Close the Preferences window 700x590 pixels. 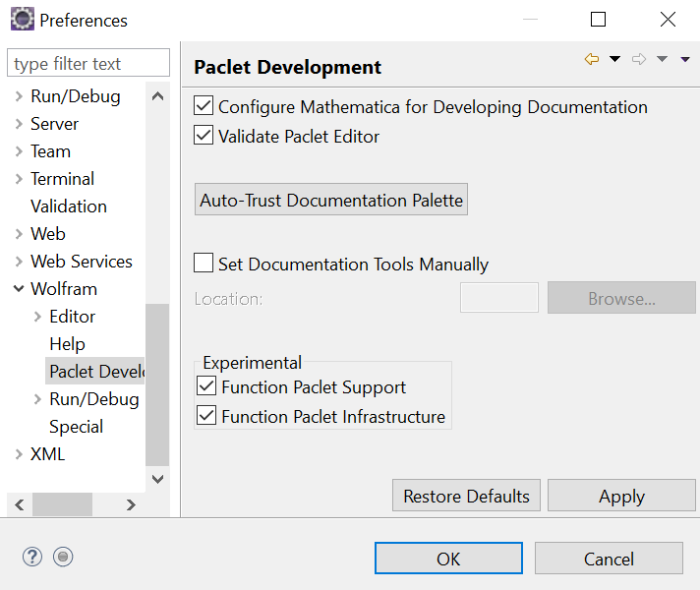668,20
